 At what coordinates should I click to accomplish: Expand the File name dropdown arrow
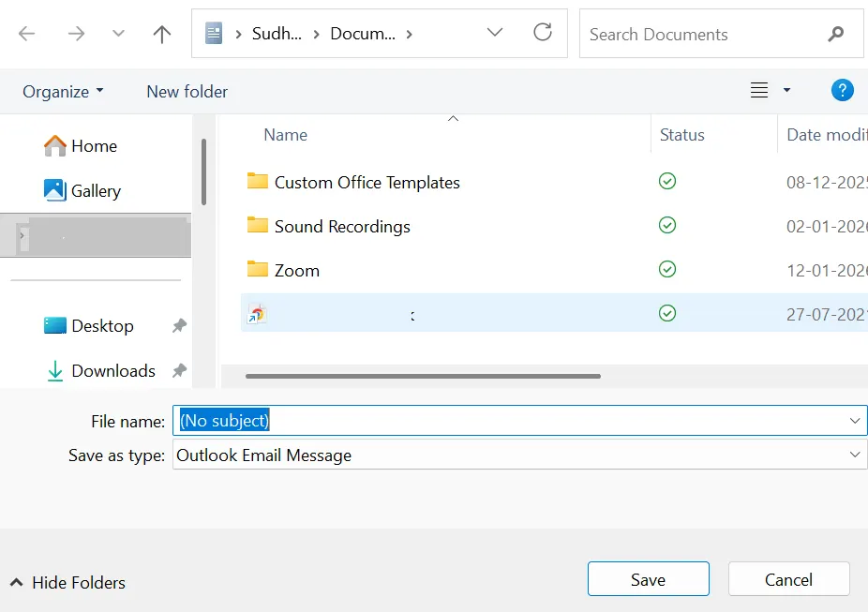(x=855, y=422)
